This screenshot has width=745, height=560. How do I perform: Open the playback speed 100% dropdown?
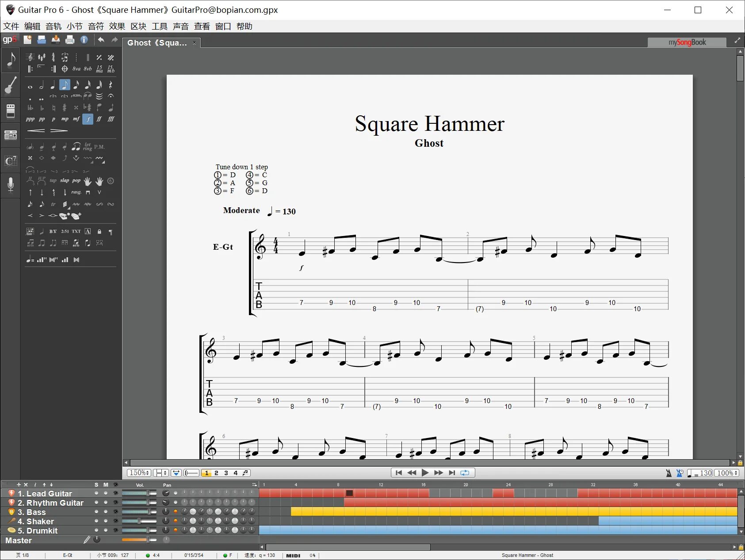(x=727, y=473)
